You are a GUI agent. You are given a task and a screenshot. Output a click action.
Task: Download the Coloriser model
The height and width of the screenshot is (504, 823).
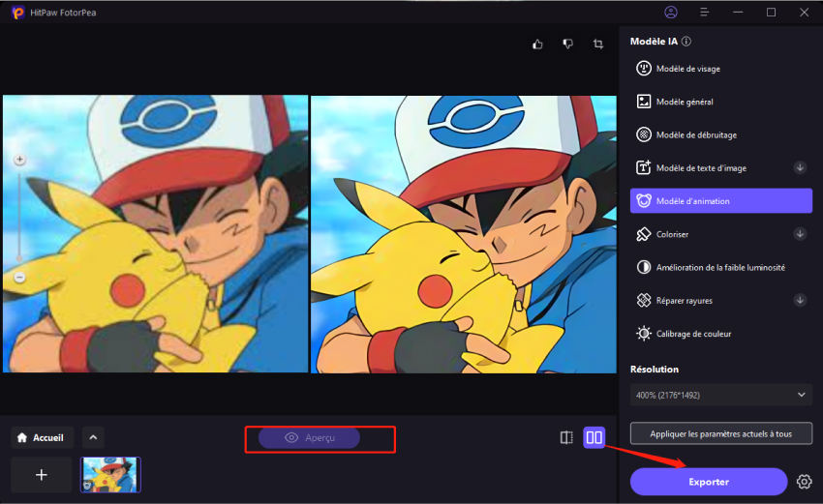pyautogui.click(x=800, y=234)
